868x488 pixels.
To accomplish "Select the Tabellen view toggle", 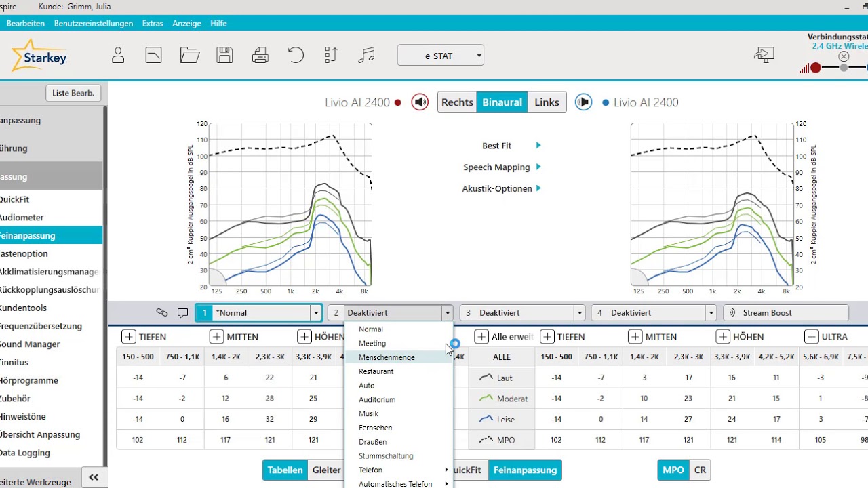I will [x=285, y=470].
